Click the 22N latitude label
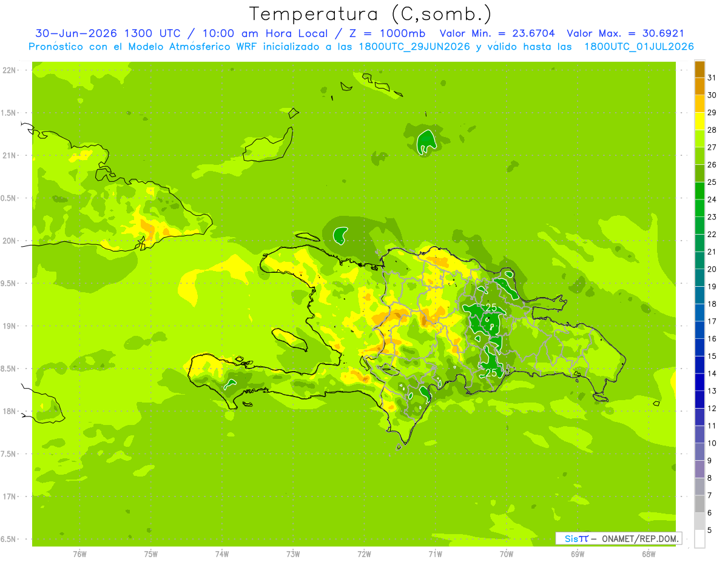 9,70
